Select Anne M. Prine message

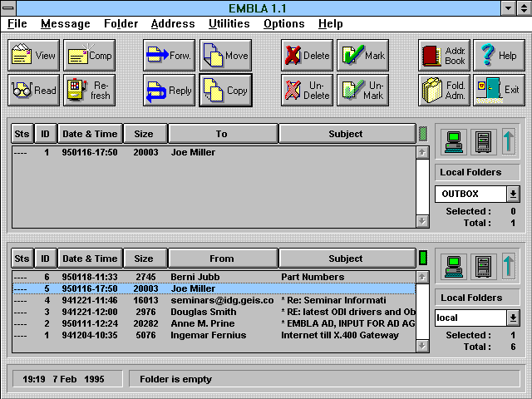tap(214, 323)
